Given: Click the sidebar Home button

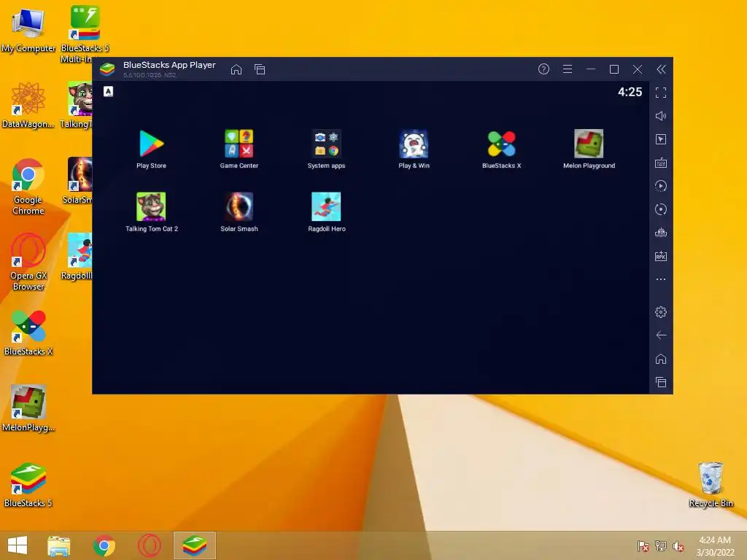Looking at the screenshot, I should pos(661,359).
